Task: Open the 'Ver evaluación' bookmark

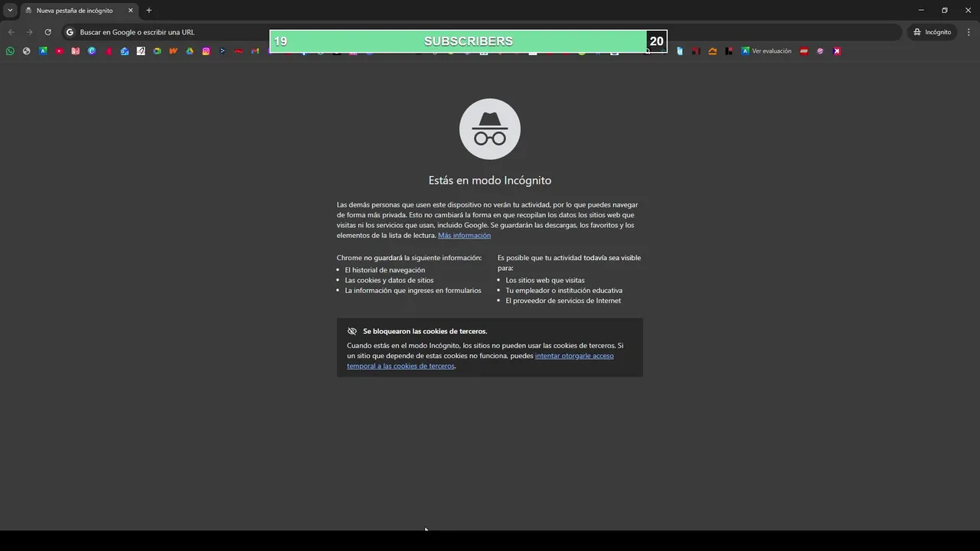Action: [x=766, y=51]
